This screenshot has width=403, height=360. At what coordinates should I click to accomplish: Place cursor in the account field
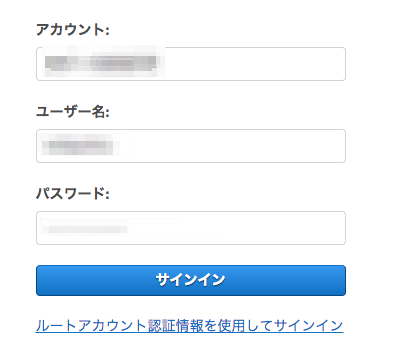[x=191, y=64]
